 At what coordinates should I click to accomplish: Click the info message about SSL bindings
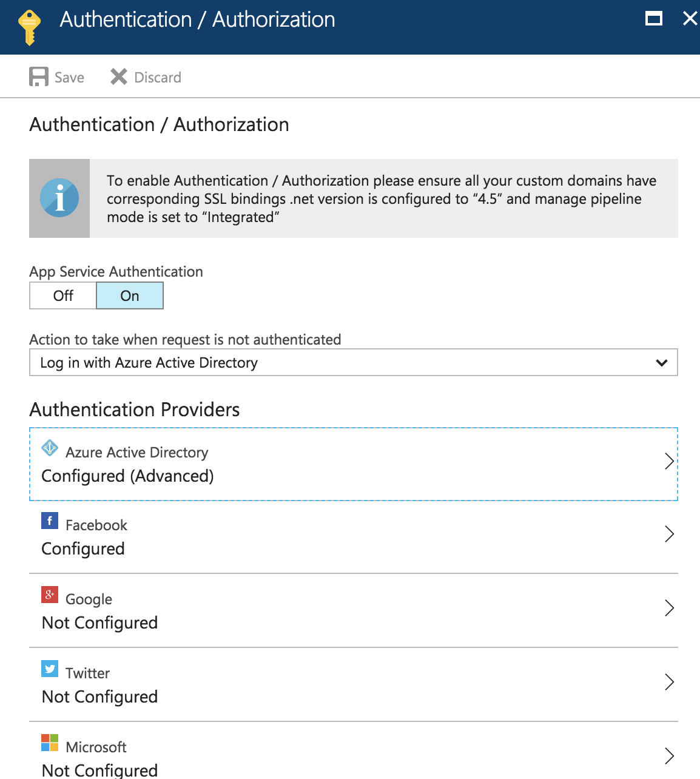(x=382, y=198)
